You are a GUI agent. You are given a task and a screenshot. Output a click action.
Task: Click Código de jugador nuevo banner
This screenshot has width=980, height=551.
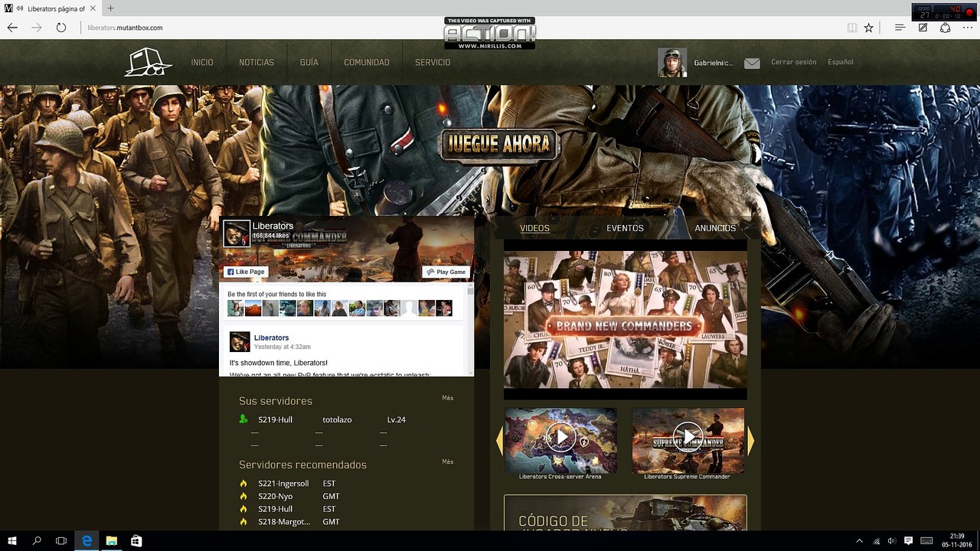click(625, 513)
